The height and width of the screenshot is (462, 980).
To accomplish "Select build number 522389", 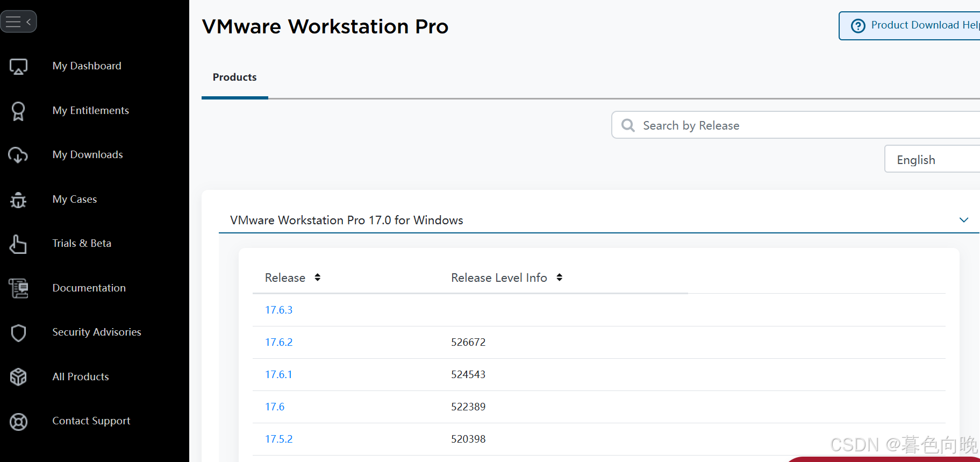I will coord(468,407).
